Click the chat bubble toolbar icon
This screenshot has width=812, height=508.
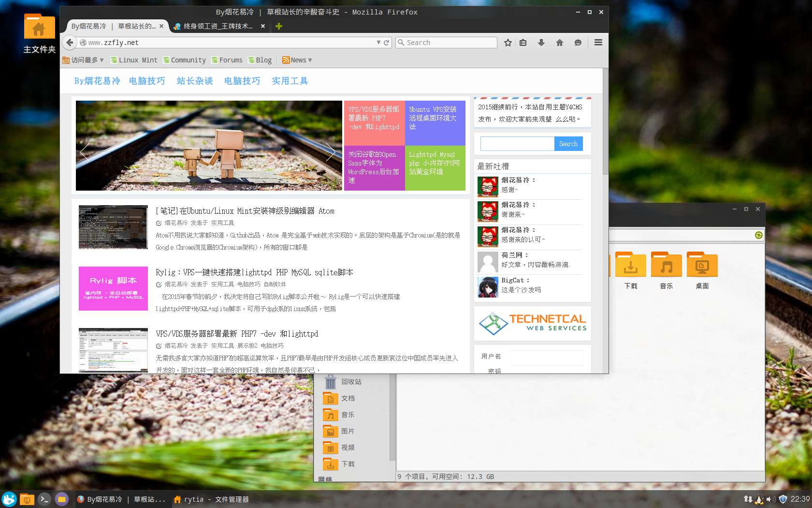click(x=578, y=43)
